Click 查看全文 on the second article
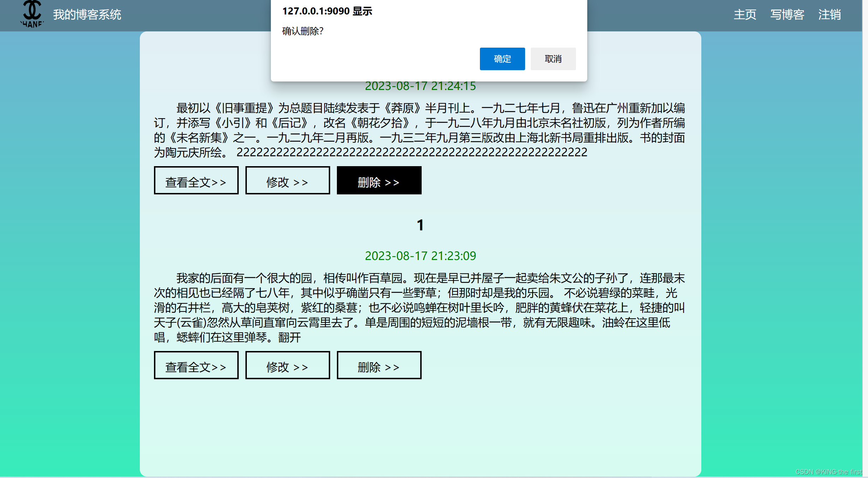This screenshot has height=478, width=868. pyautogui.click(x=196, y=365)
